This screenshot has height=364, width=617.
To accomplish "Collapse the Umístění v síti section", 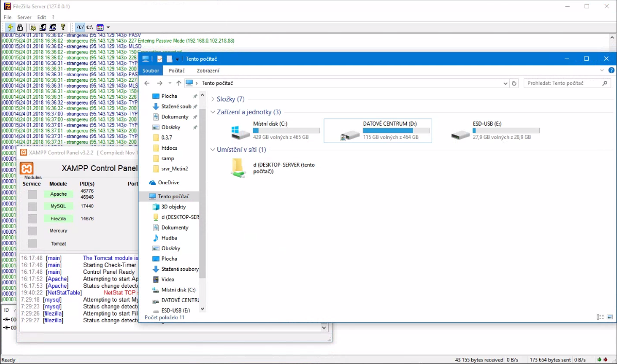I will (x=213, y=150).
